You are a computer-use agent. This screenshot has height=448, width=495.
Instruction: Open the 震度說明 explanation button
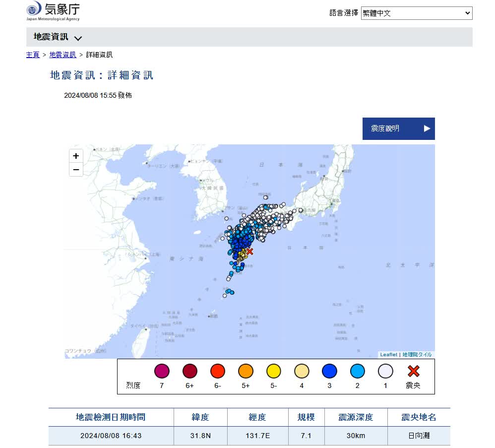(x=398, y=128)
